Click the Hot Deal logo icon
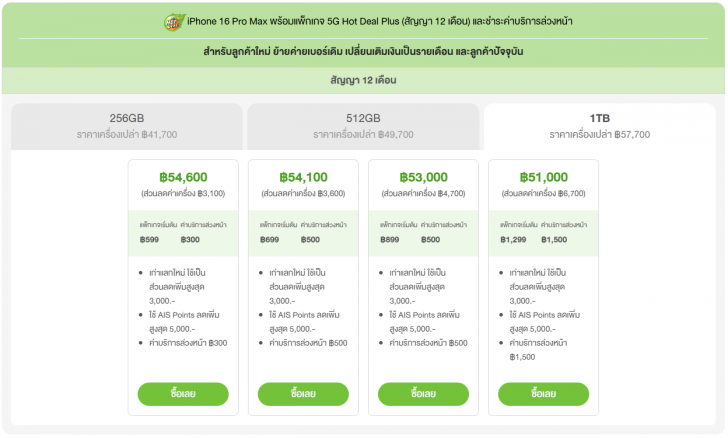728x438 pixels. coord(172,21)
